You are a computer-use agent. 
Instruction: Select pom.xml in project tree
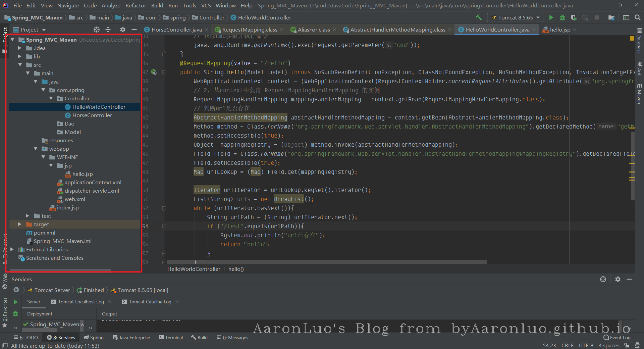point(44,233)
